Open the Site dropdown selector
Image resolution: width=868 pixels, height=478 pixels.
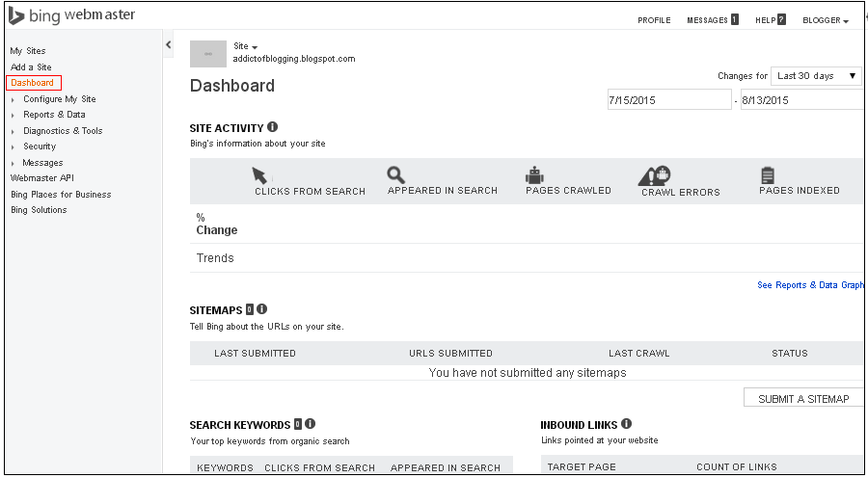coord(246,46)
